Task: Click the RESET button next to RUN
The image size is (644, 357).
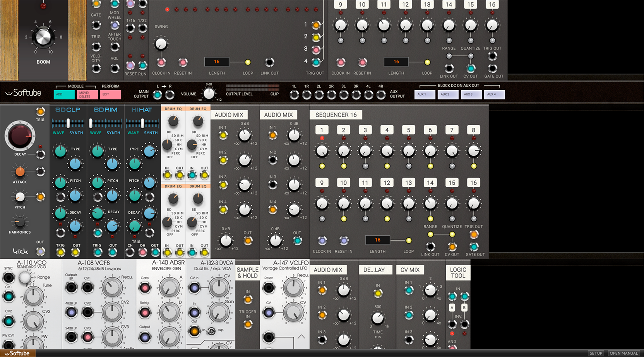Action: click(130, 65)
